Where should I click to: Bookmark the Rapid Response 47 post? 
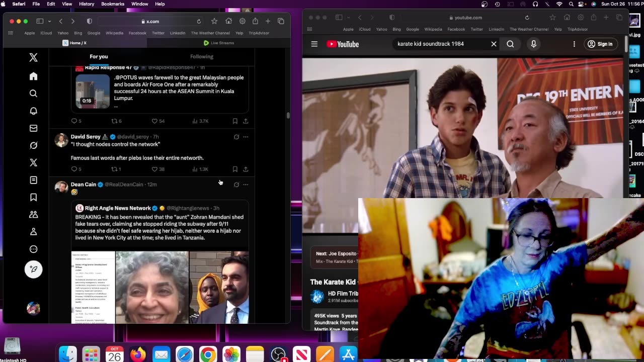click(235, 121)
